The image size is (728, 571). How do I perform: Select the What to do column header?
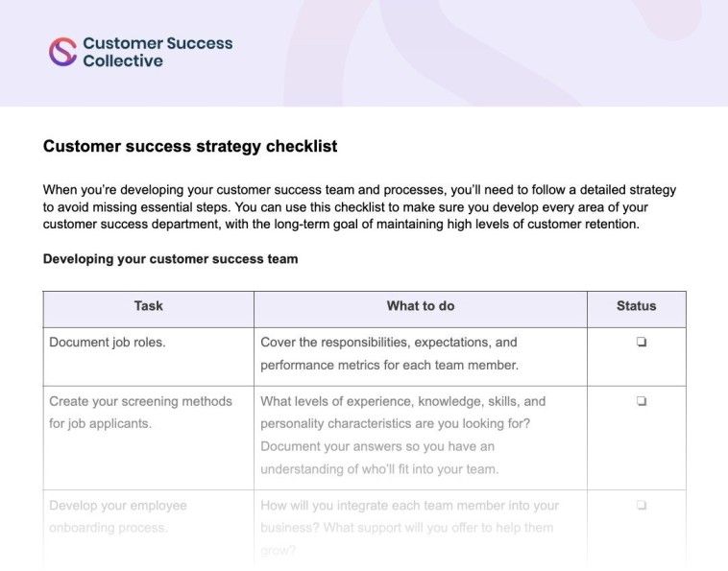click(420, 306)
